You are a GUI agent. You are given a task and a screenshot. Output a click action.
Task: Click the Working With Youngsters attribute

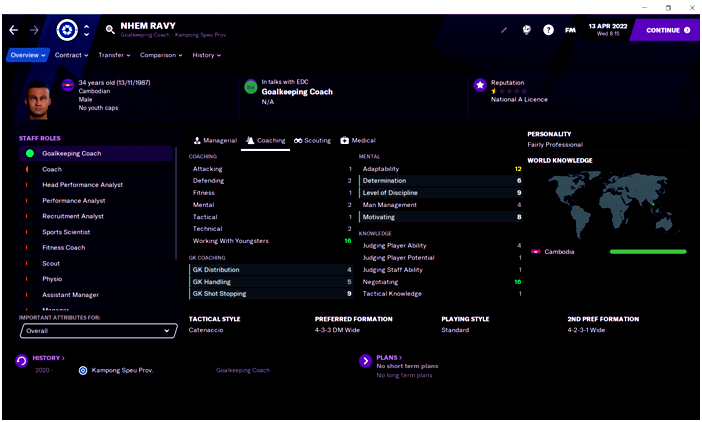(271, 241)
